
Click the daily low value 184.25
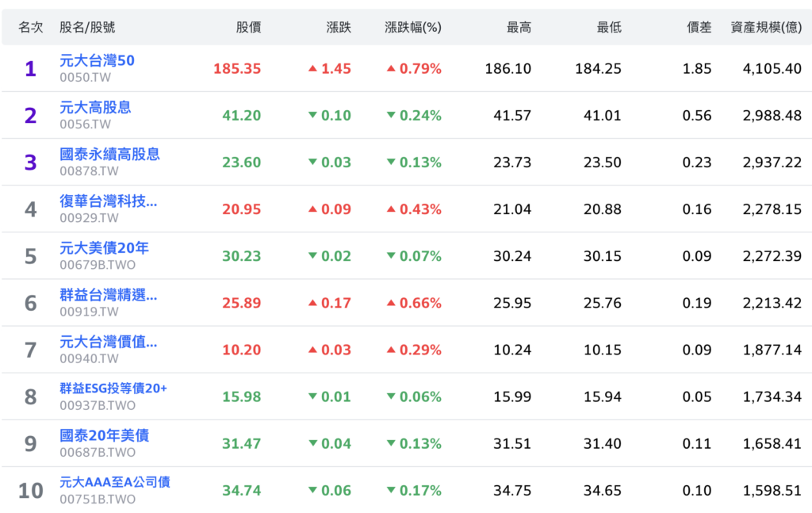[598, 68]
